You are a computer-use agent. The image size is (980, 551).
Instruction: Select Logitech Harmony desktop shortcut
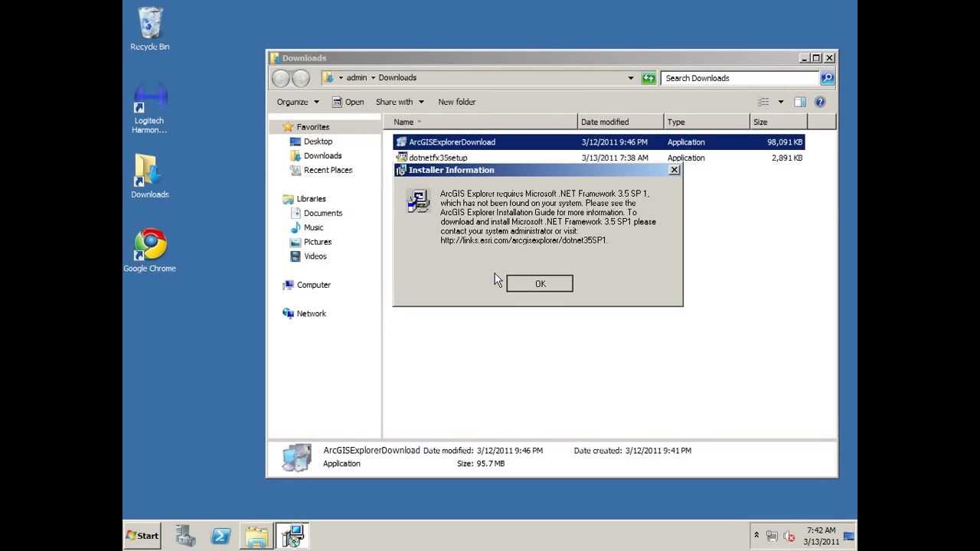point(149,108)
